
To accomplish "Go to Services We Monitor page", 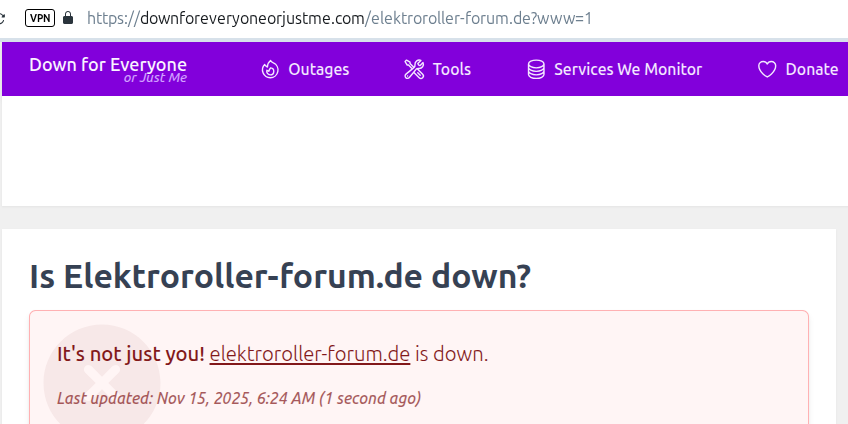I will (627, 69).
